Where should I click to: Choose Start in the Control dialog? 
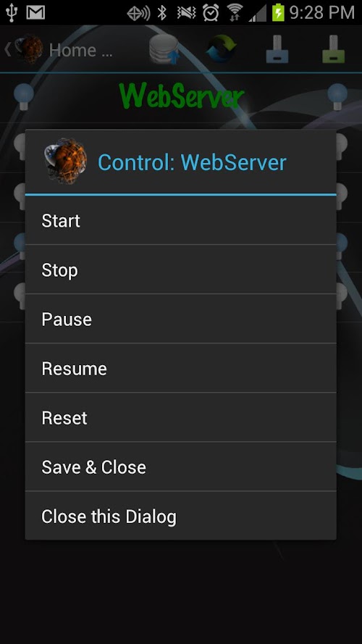(180, 220)
